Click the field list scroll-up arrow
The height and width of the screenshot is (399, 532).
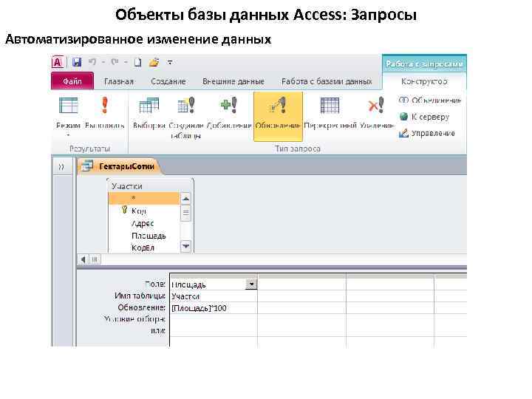coord(185,199)
